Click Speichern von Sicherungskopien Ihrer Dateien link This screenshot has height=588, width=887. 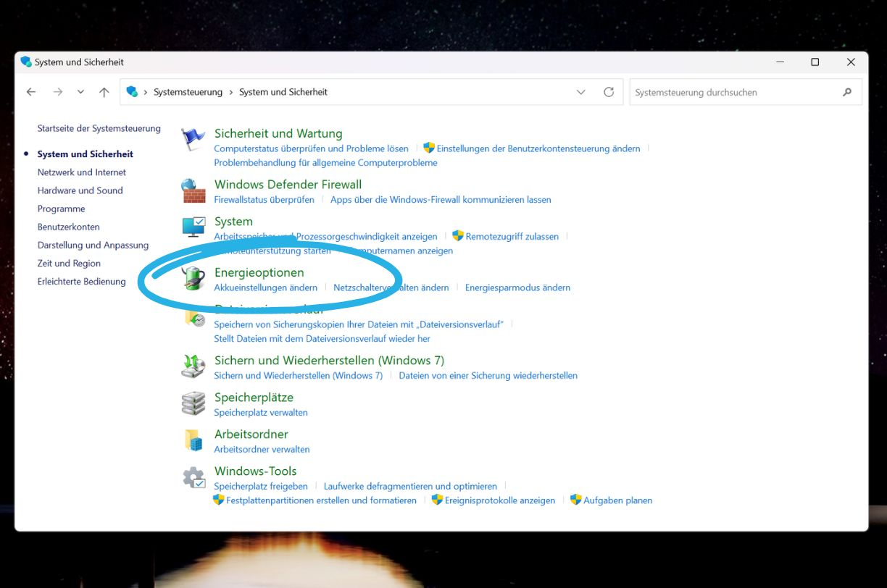click(x=359, y=324)
